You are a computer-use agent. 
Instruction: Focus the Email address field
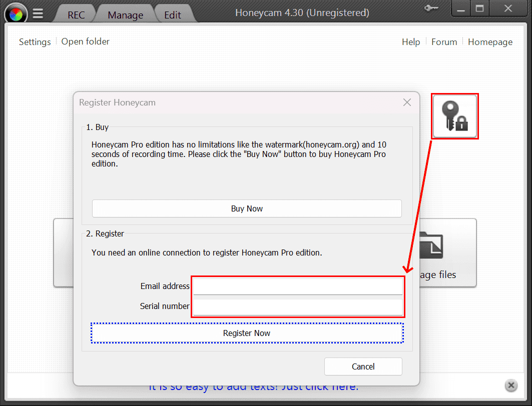click(x=298, y=286)
